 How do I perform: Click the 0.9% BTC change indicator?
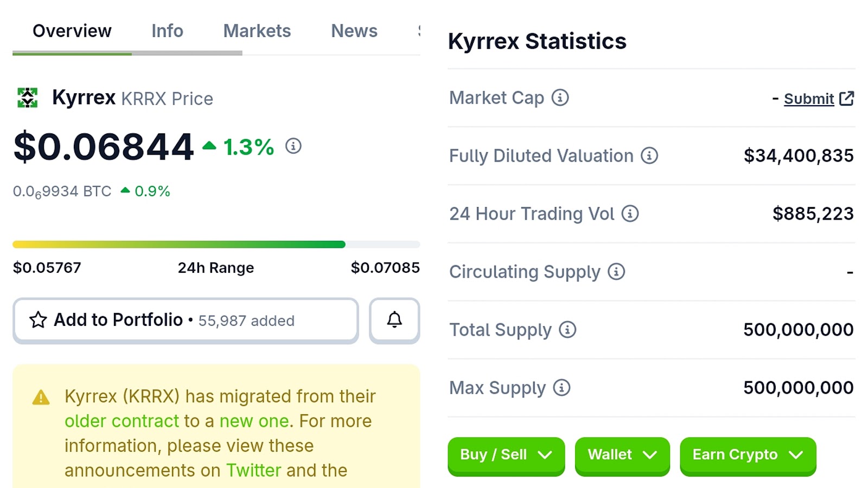click(x=145, y=191)
